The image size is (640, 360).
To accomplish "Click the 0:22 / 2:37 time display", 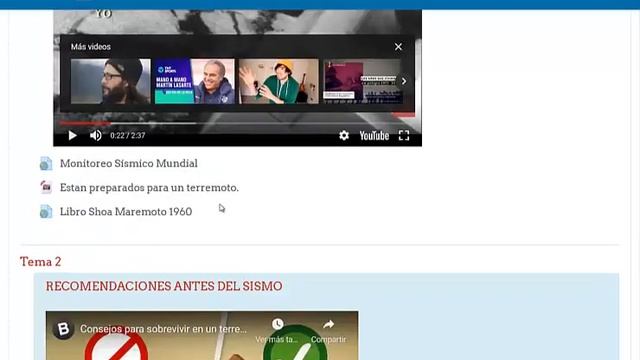I will click(x=127, y=136).
